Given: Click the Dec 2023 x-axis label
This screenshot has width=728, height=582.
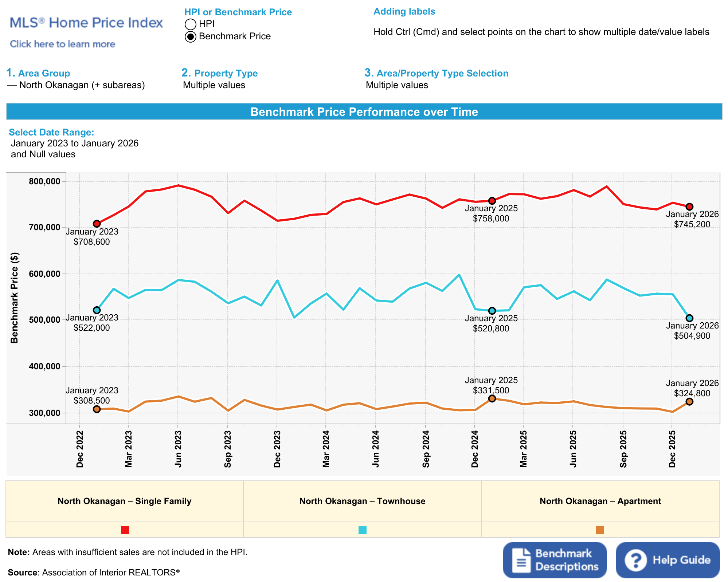Looking at the screenshot, I should click(x=277, y=449).
